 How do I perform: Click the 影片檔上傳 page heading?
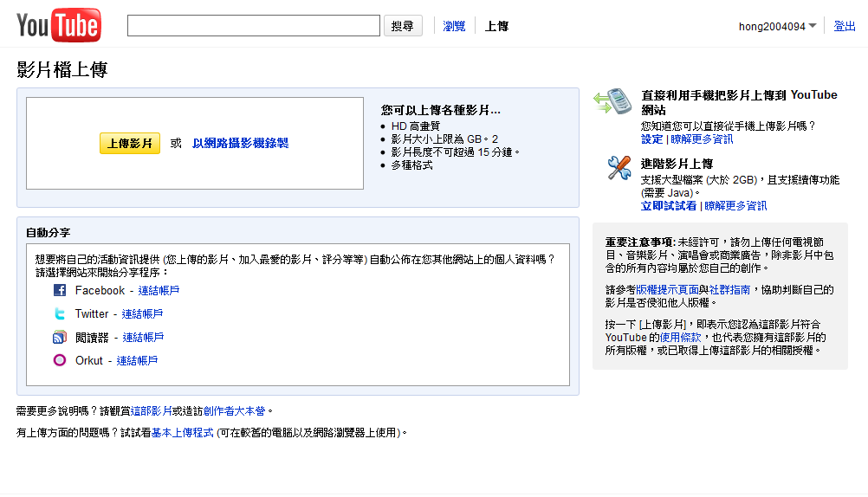coord(62,70)
